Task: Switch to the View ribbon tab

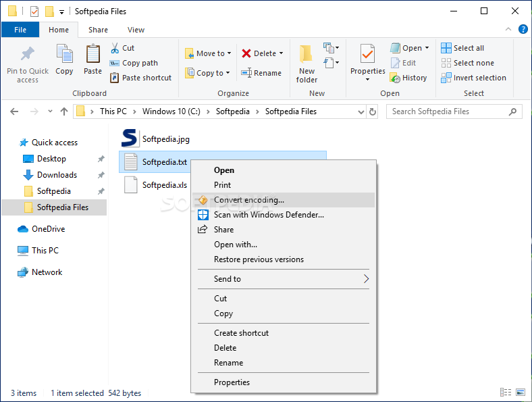Action: [x=136, y=30]
